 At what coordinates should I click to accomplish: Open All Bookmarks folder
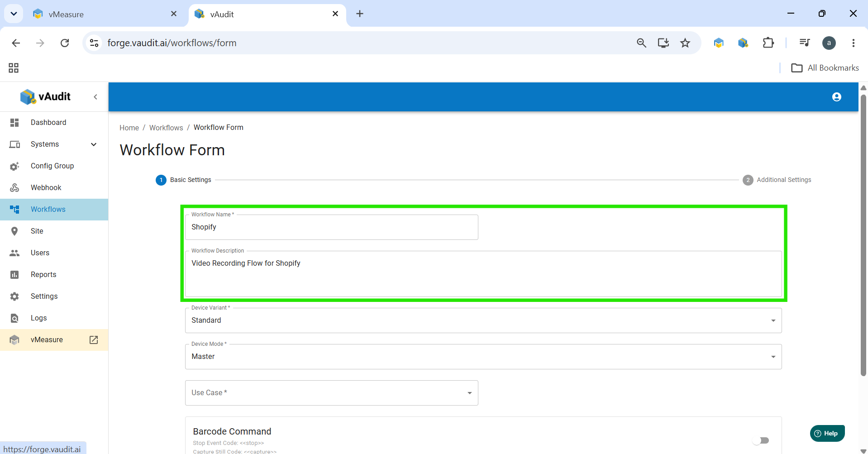(825, 68)
